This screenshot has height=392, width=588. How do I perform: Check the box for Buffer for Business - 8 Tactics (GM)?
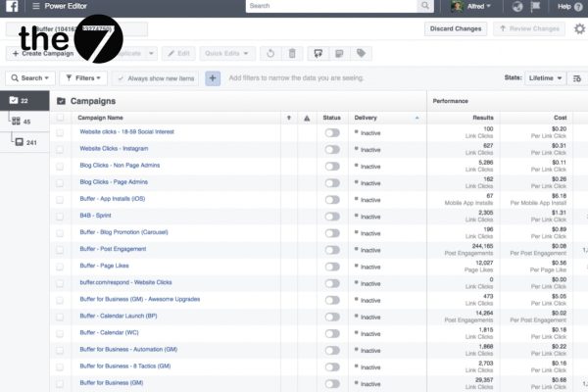[60, 367]
